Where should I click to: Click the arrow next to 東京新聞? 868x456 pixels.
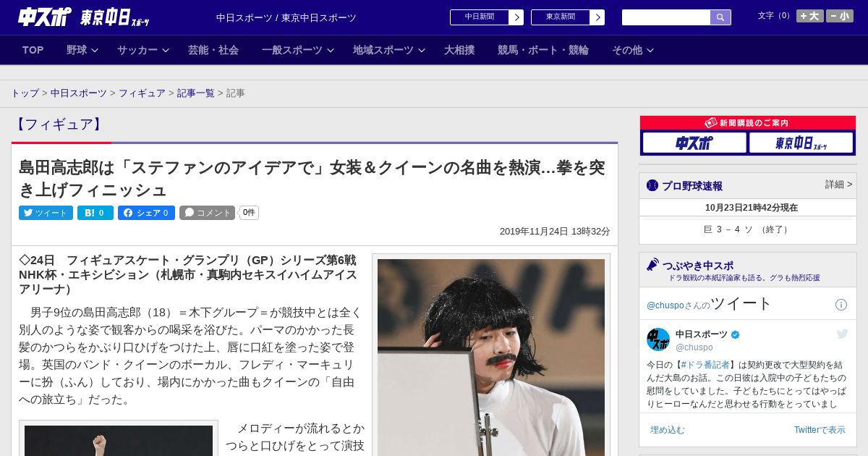597,17
